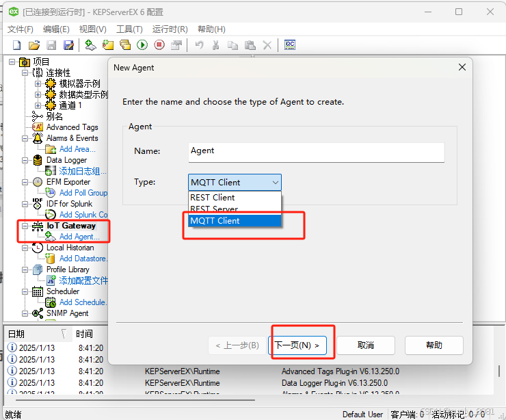Click the Advanced Tags icon
Image resolution: width=506 pixels, height=420 pixels.
38,127
